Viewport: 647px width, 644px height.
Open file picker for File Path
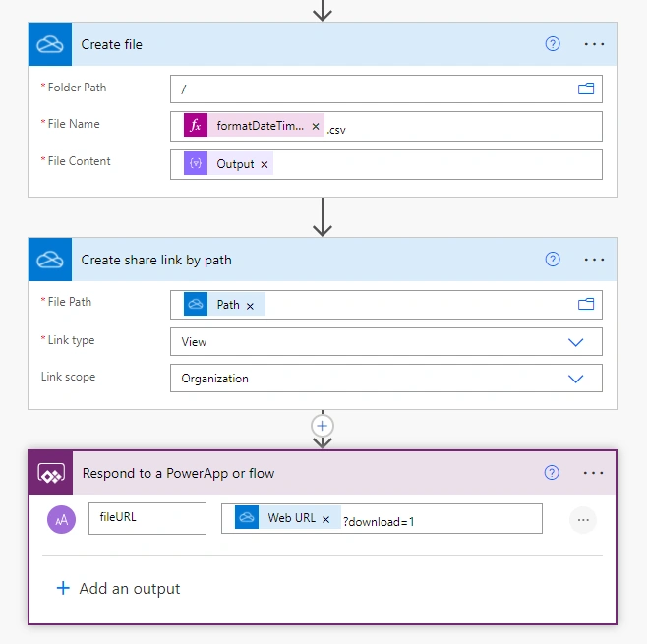586,304
